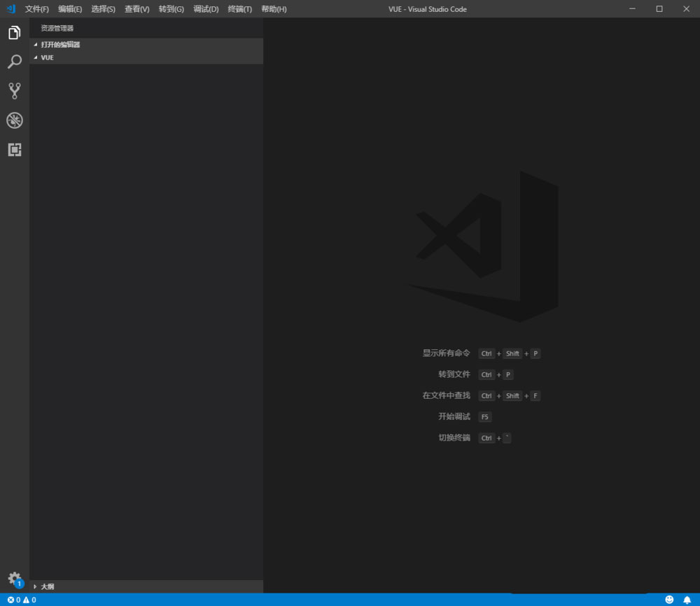Open the 调试(D) menu
700x606 pixels.
click(205, 9)
